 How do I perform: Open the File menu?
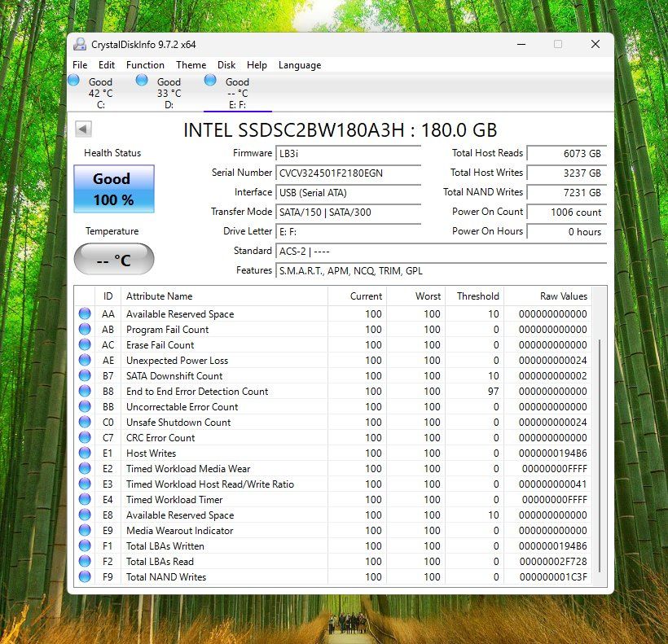(x=80, y=64)
